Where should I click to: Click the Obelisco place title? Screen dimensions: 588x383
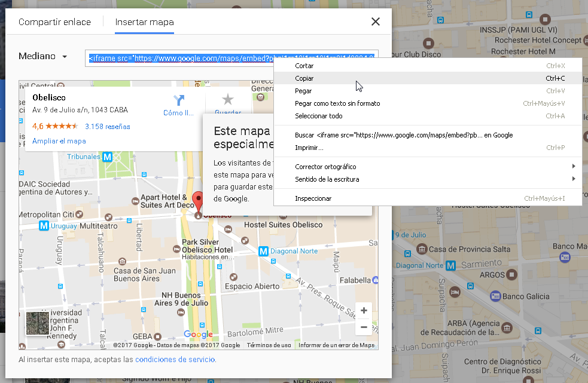pyautogui.click(x=48, y=97)
